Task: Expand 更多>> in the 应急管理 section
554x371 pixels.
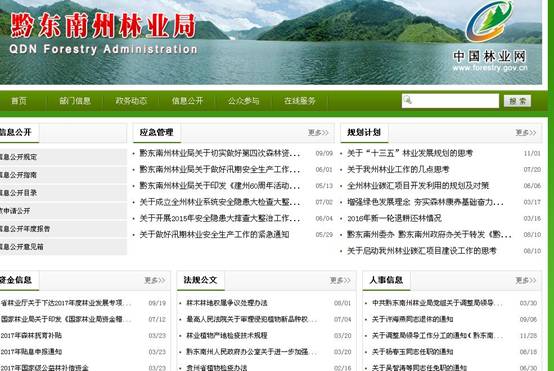Action: click(x=318, y=132)
